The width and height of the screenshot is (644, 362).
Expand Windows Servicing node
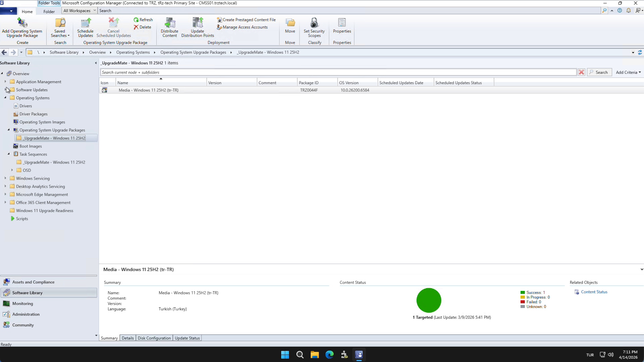[5, 178]
